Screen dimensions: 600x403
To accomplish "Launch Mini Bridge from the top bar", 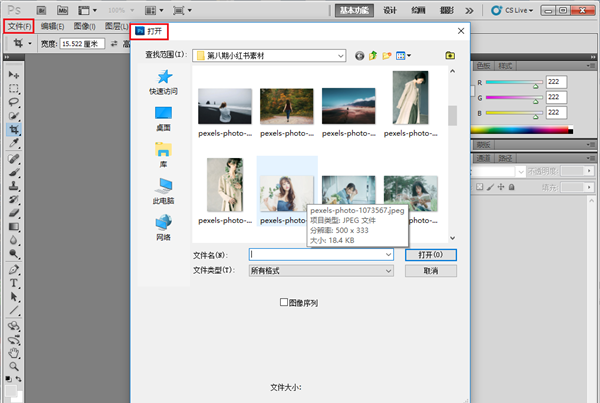I will 62,10.
